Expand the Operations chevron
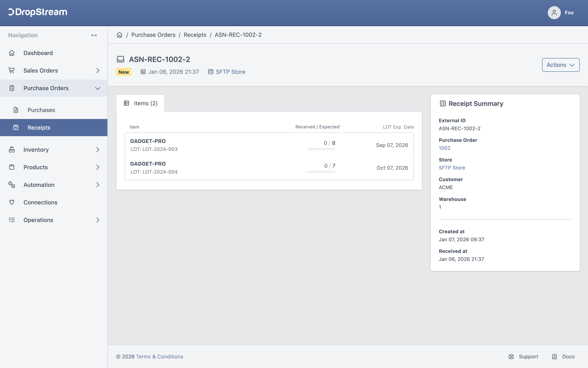This screenshot has height=368, width=588. [98, 220]
